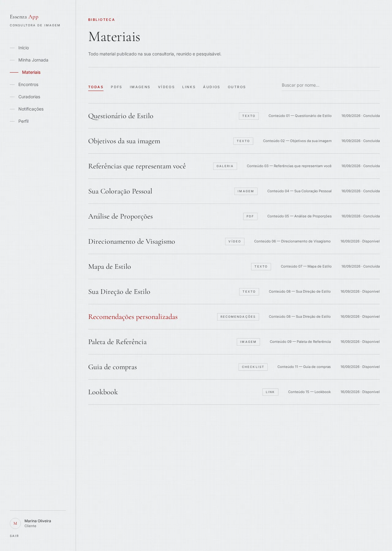The width and height of the screenshot is (392, 551).
Task: Click the GALERIA type badge
Action: [x=225, y=166]
